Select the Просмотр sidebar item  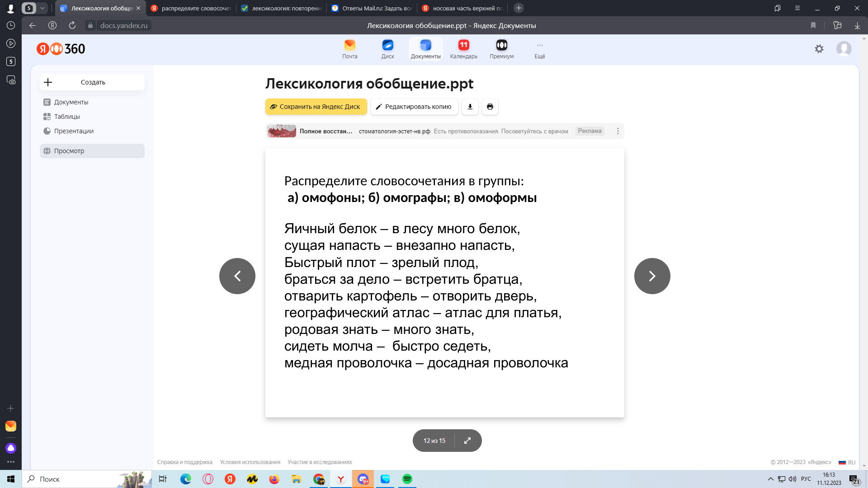click(x=92, y=151)
